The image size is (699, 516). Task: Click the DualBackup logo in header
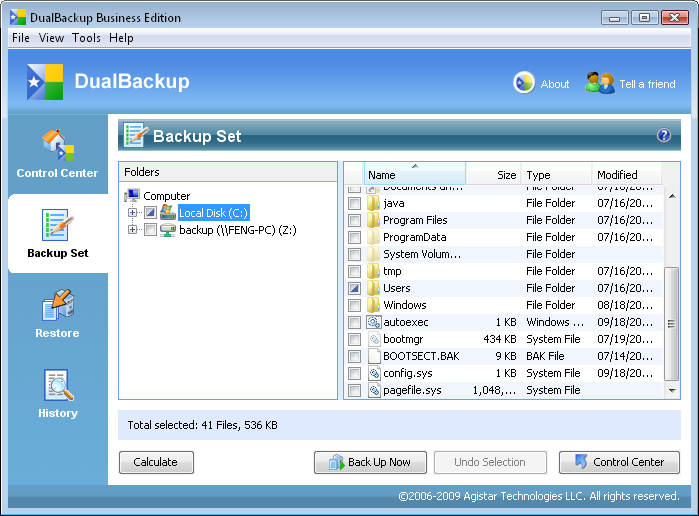pyautogui.click(x=45, y=82)
